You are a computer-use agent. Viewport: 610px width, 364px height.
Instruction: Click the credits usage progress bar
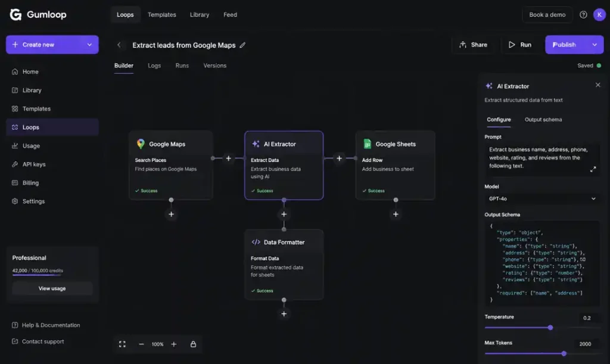36,275
